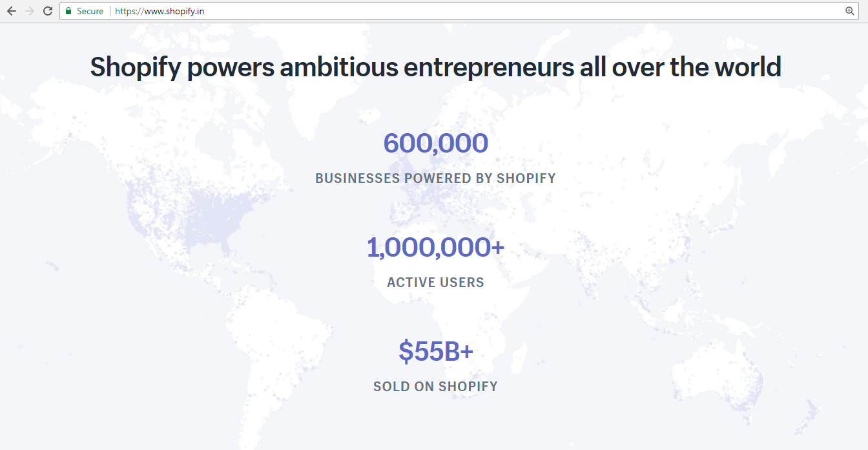Click the Sold On Shopify label

(x=435, y=387)
